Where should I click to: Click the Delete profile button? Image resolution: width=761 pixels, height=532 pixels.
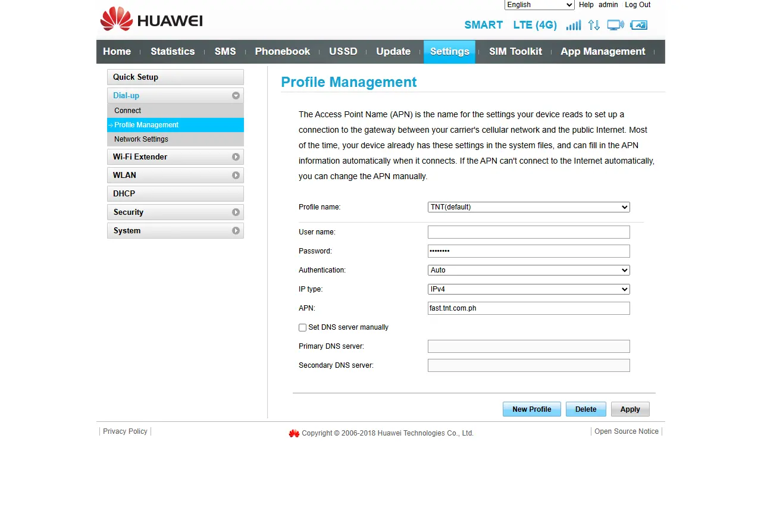pyautogui.click(x=585, y=409)
